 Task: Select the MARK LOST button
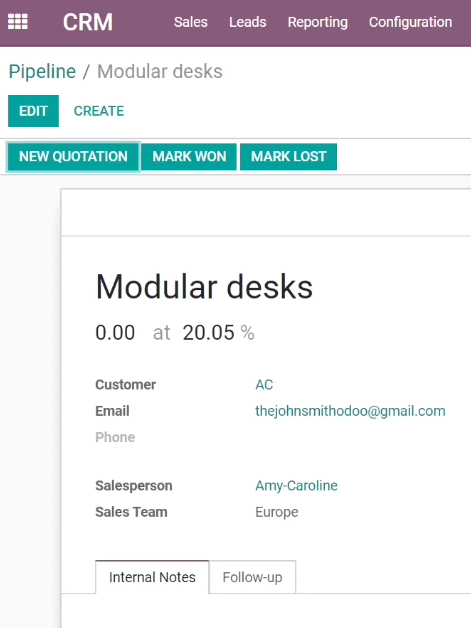(288, 157)
